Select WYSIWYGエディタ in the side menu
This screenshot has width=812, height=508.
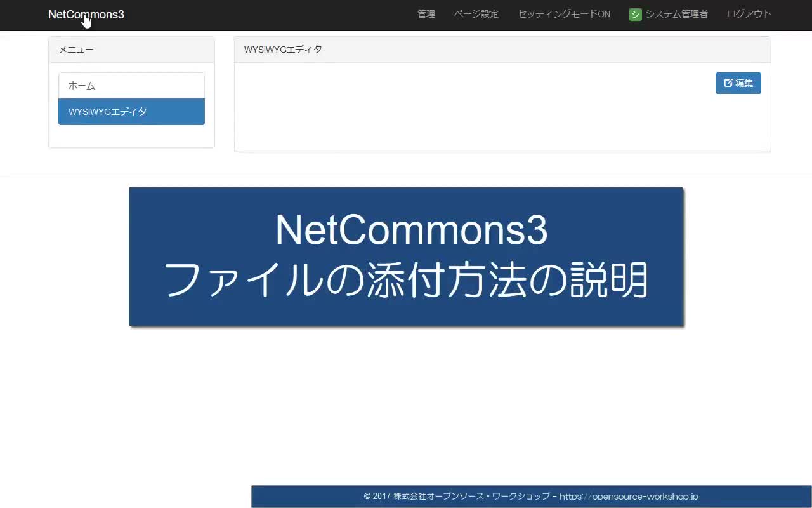[131, 112]
